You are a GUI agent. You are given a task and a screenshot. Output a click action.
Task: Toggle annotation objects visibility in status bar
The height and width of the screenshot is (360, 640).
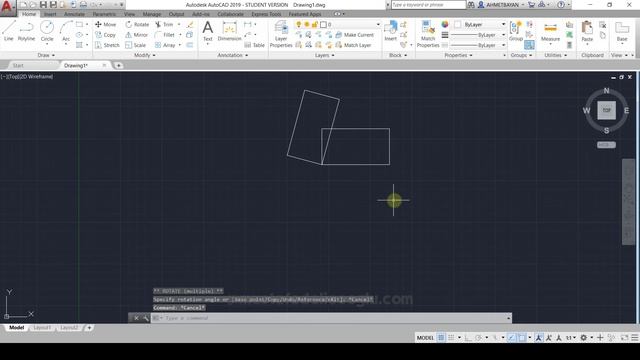click(x=539, y=338)
